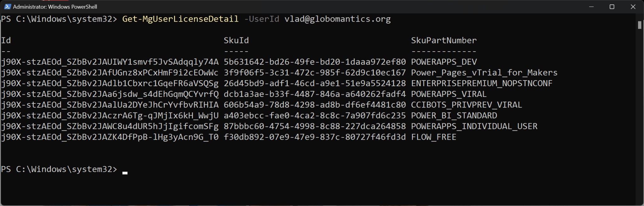Image resolution: width=644 pixels, height=206 pixels.
Task: Click the blinking cursor at bottom prompt
Action: click(125, 172)
